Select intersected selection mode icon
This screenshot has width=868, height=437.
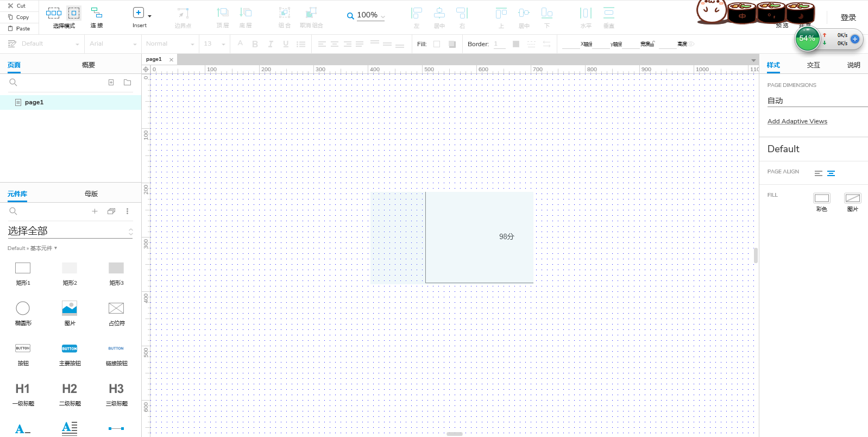[x=54, y=13]
